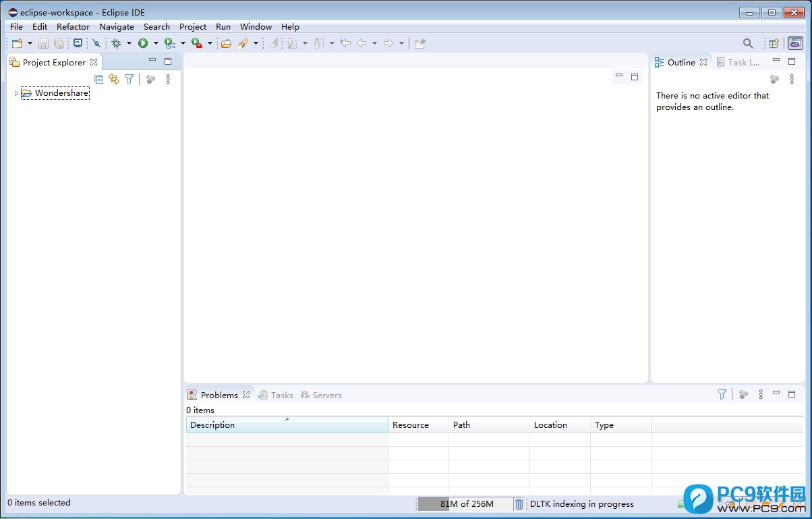Switch to the Outline tab

point(681,62)
